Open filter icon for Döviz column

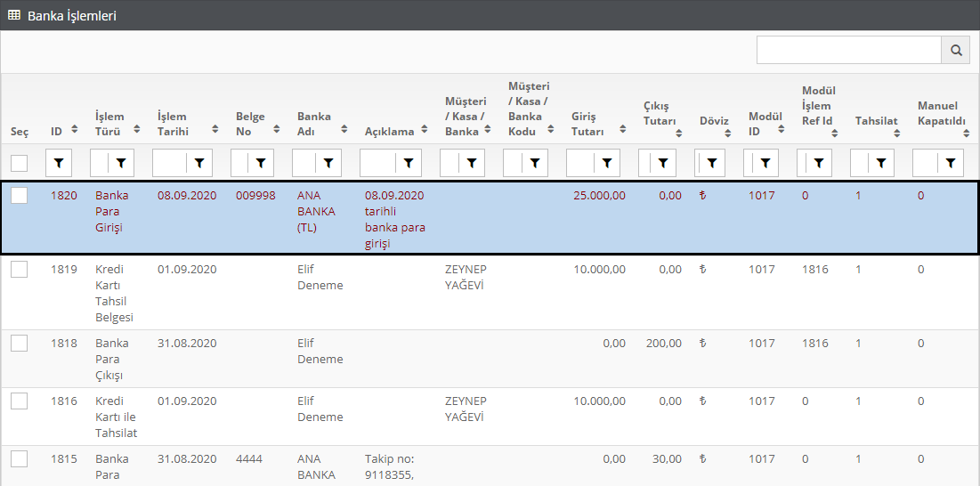710,163
